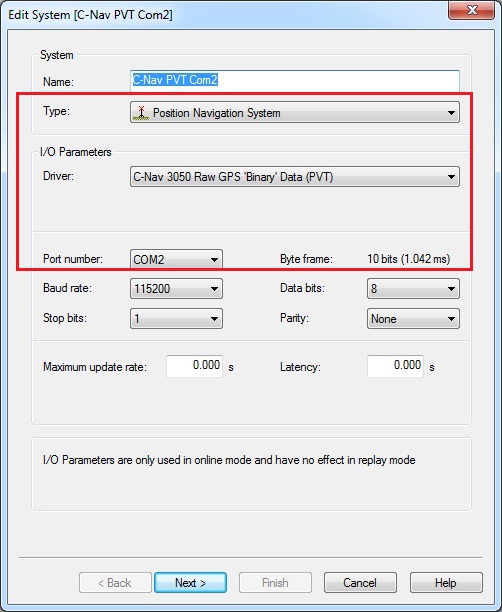Click the 'I/O Parameters' group heading

pos(76,152)
